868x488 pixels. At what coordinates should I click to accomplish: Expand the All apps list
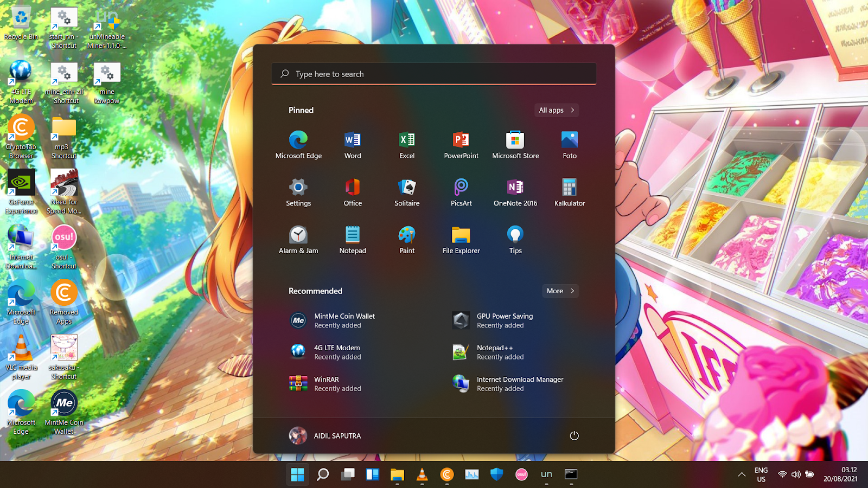(x=557, y=110)
